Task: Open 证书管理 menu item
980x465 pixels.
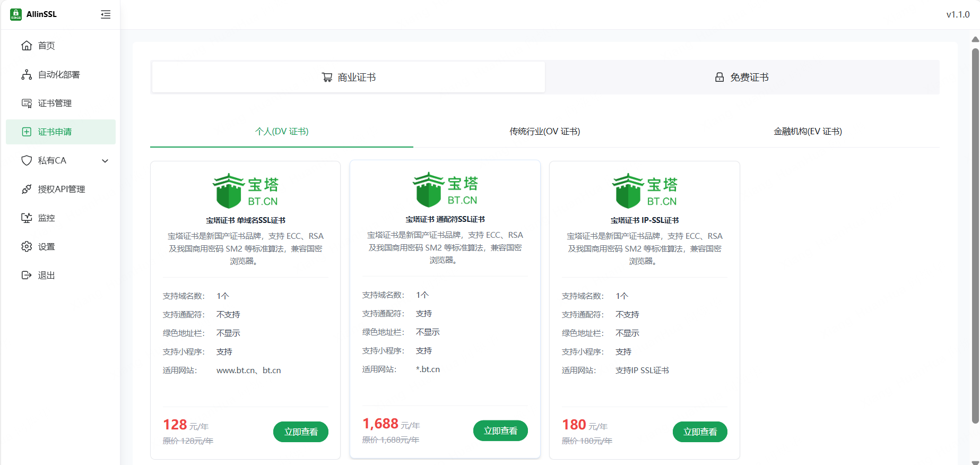Action: tap(60, 103)
